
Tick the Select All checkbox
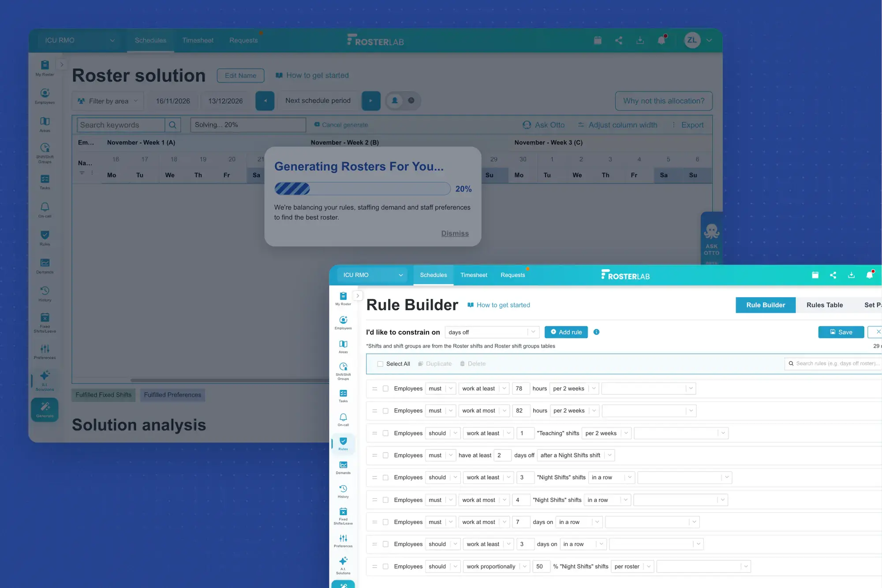coord(380,364)
